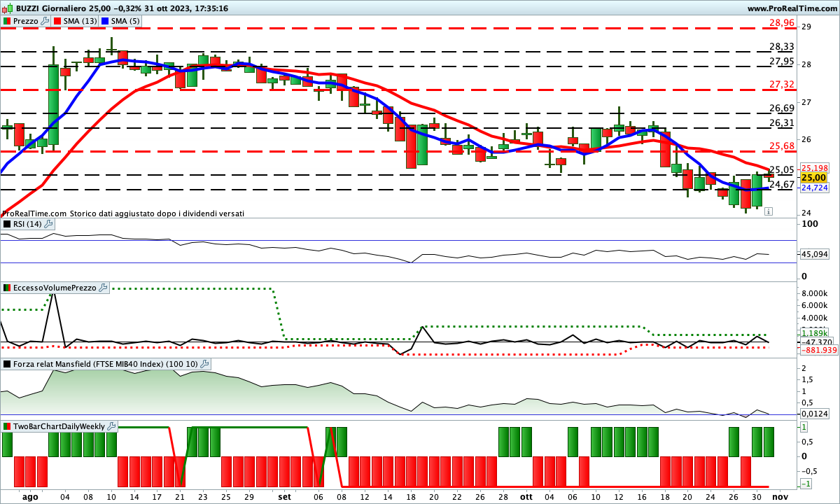The height and width of the screenshot is (504, 840).
Task: Open TwoBarChartDailyWeekly wrench settings
Action: tap(112, 426)
